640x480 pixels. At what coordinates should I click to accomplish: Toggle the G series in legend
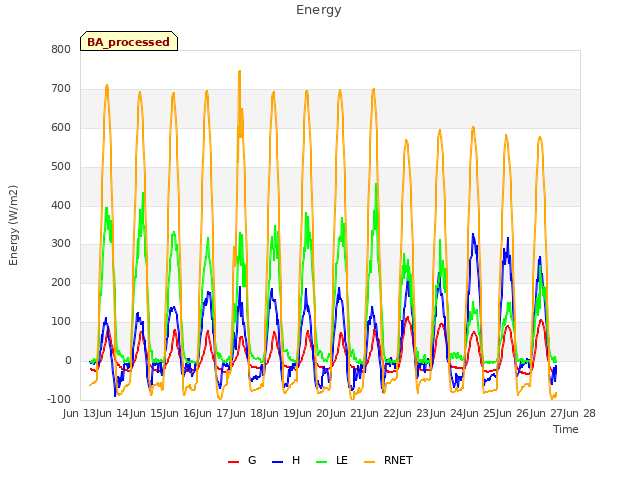pyautogui.click(x=242, y=460)
